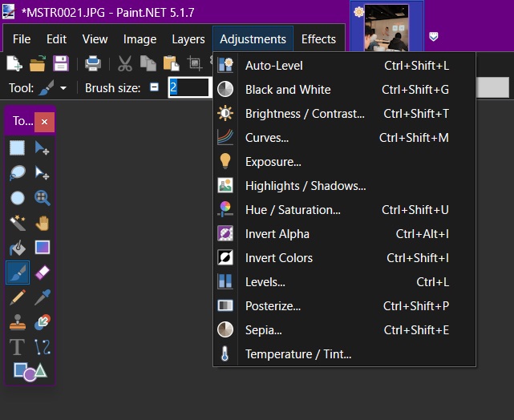Open Levels adjustment
Image resolution: width=514 pixels, height=420 pixels.
344,282
